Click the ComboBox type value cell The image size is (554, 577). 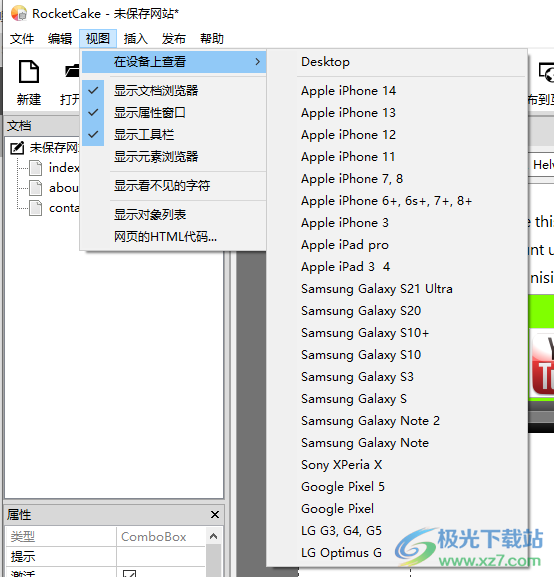(161, 537)
